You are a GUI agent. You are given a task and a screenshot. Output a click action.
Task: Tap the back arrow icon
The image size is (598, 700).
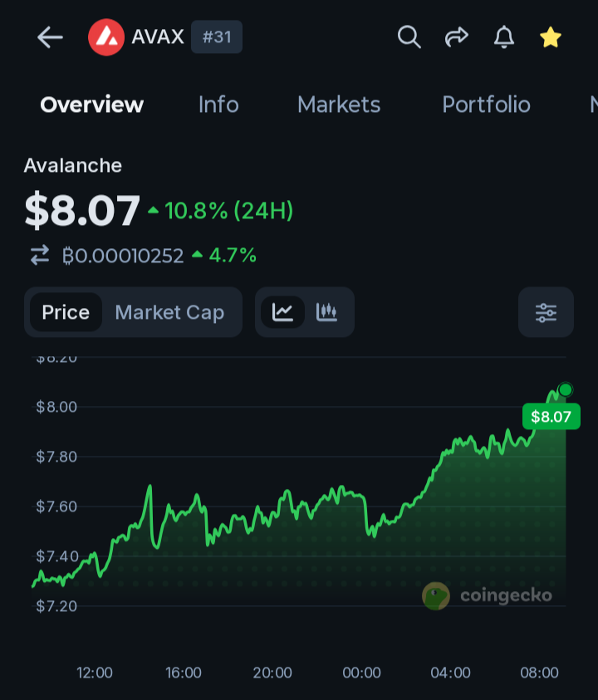tap(50, 37)
